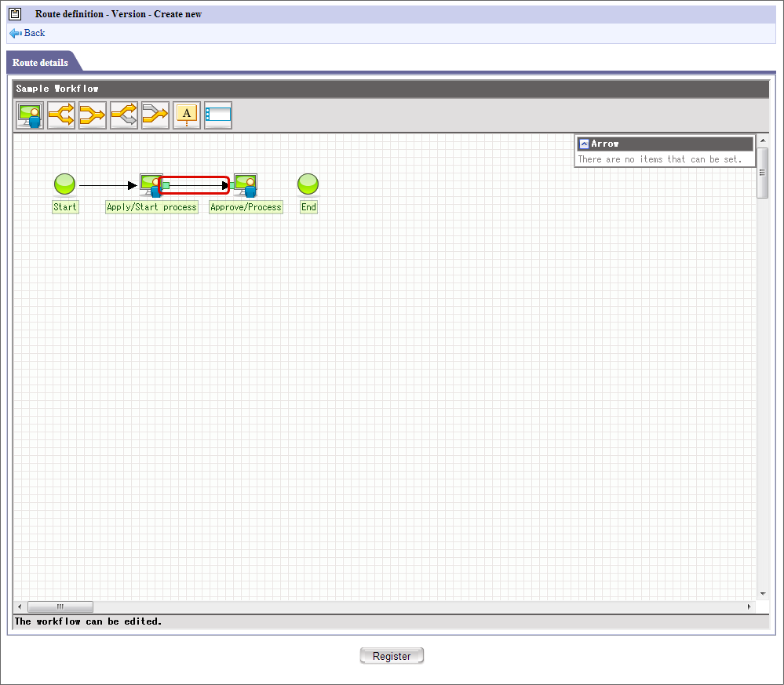Click the Start label

click(65, 207)
